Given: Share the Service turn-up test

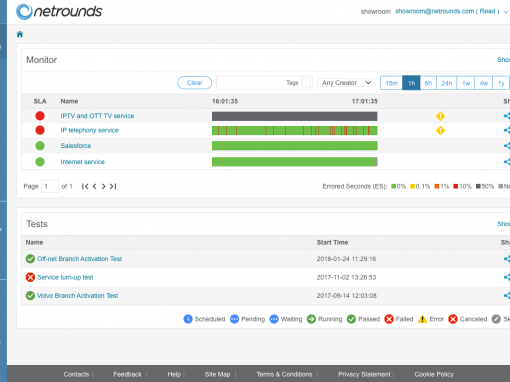Looking at the screenshot, I should pos(507,277).
